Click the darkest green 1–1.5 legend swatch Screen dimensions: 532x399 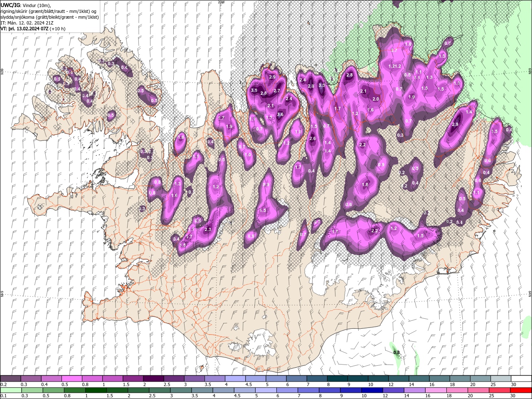click(x=96, y=390)
